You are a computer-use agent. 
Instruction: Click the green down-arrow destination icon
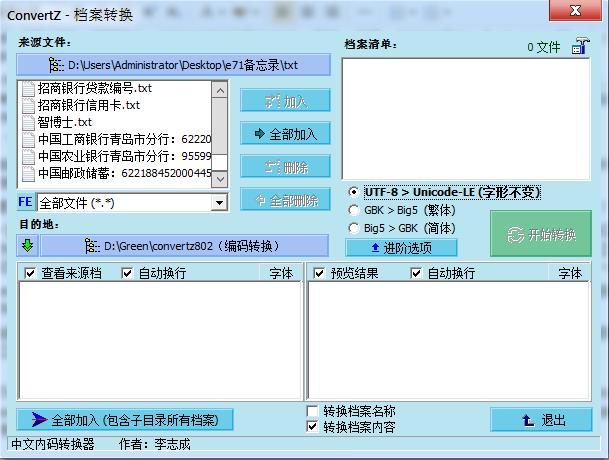pos(28,246)
